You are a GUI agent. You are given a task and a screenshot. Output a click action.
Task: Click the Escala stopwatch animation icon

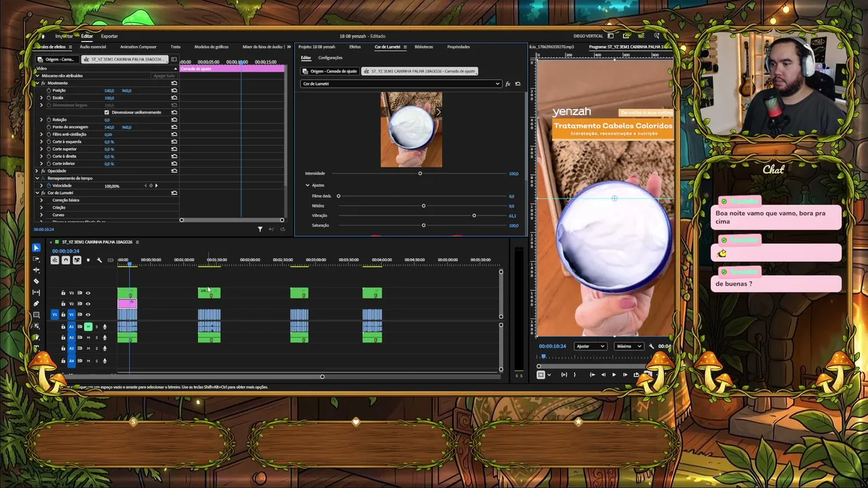49,98
